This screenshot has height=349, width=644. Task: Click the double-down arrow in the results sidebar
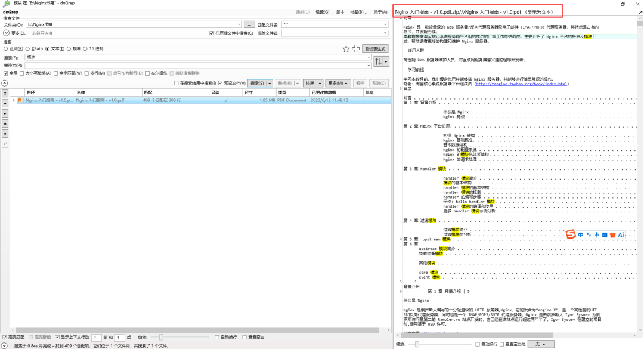[x=5, y=94]
